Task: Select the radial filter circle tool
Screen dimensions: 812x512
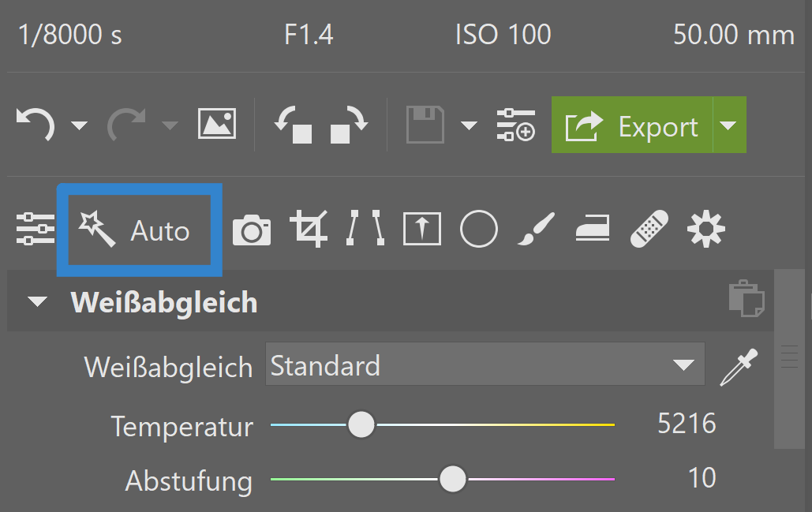Action: pos(478,230)
